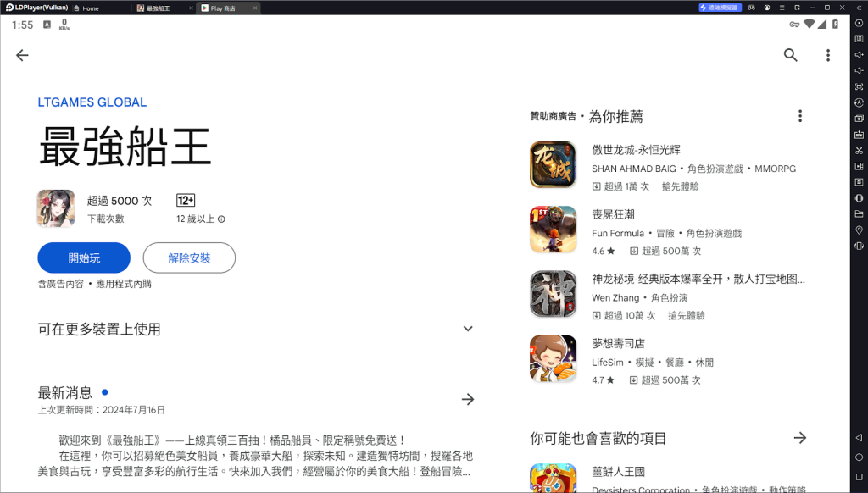Open LDPlayer hamburger menu
Viewport: 868px width, 493px height.
(782, 8)
